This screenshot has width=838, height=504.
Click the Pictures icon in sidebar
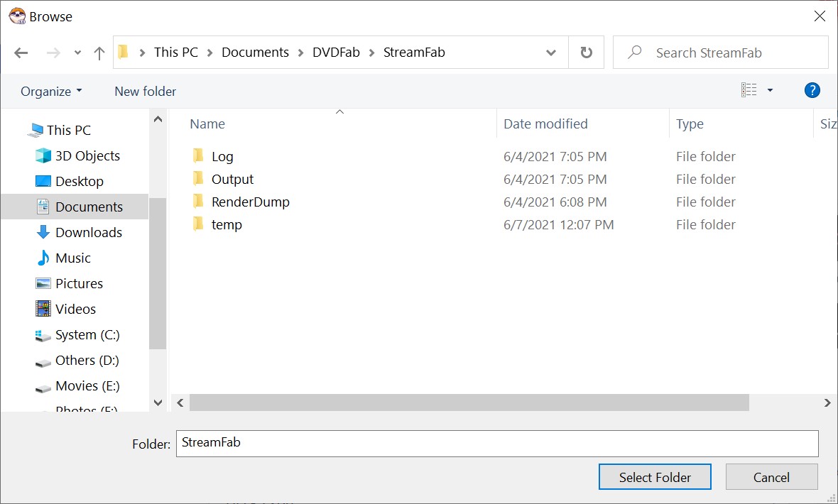(x=43, y=283)
